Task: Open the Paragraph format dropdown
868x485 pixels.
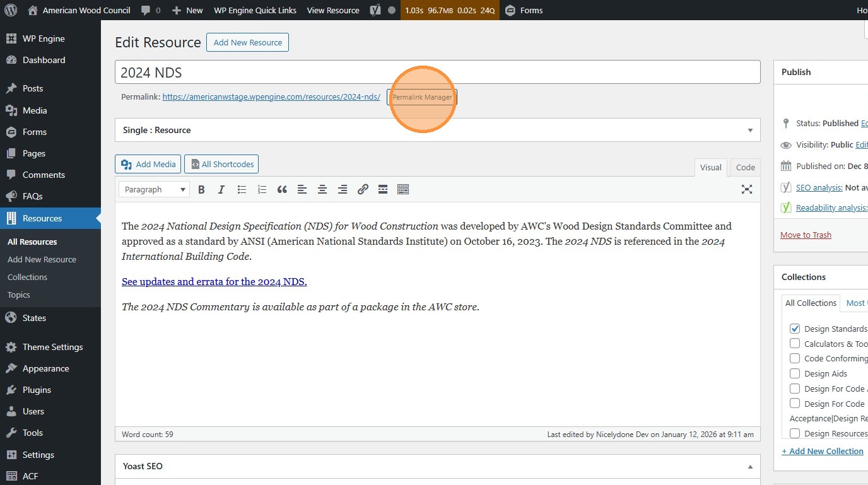Action: pyautogui.click(x=154, y=189)
